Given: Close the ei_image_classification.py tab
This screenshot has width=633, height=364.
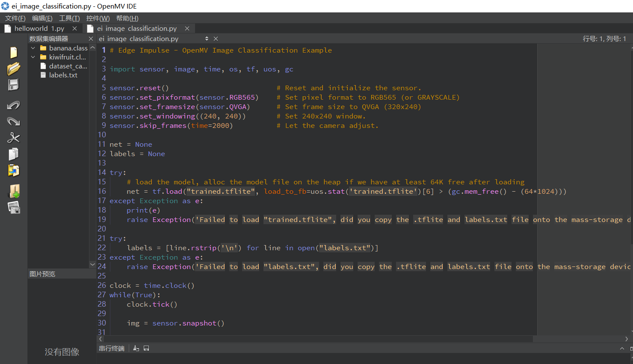Looking at the screenshot, I should point(187,28).
